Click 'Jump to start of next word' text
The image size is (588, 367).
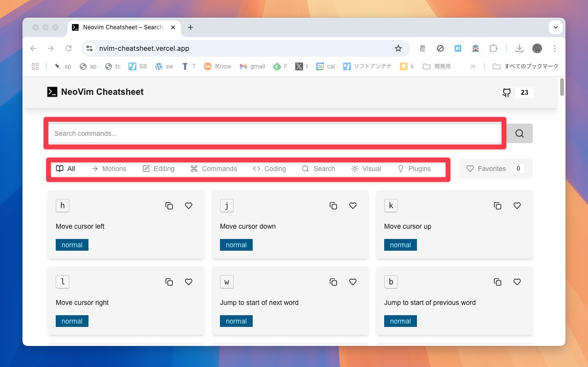259,302
